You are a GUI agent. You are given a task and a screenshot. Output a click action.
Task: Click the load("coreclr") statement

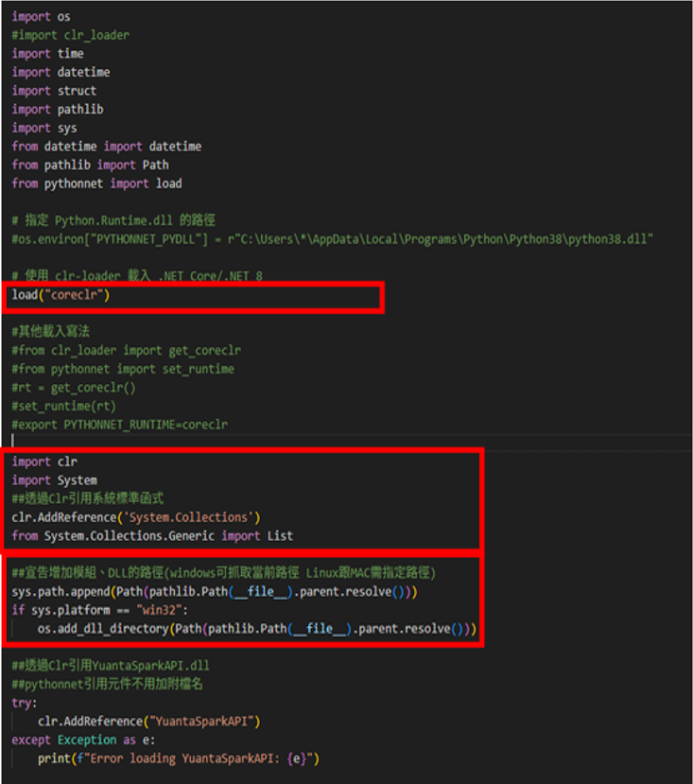pos(61,295)
